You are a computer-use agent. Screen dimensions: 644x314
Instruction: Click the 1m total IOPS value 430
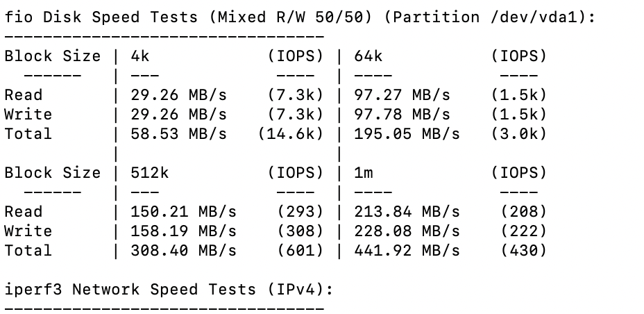coord(524,251)
